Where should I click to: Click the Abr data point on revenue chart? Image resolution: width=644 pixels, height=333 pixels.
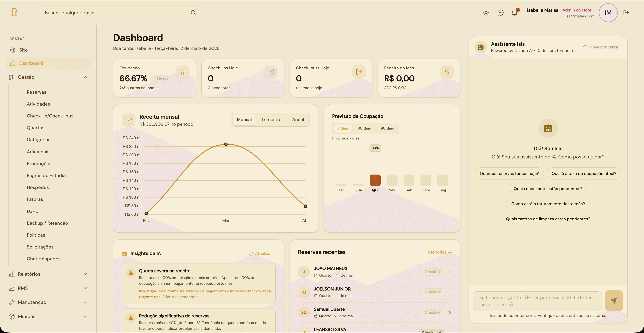pyautogui.click(x=306, y=206)
